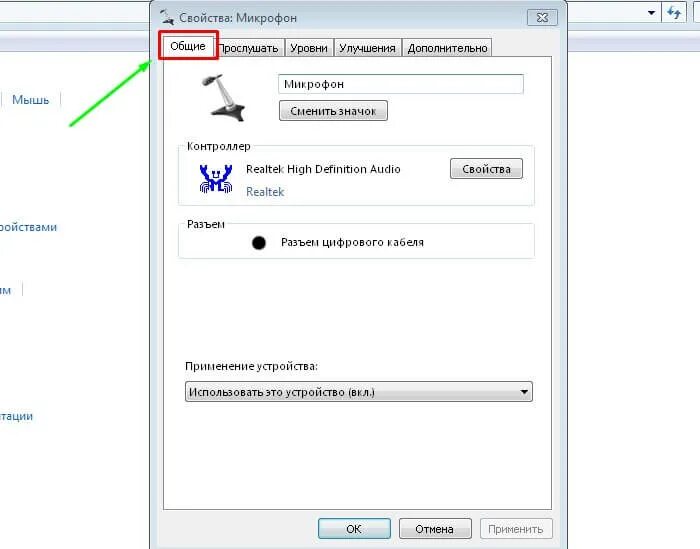Click the Realtek manufacturer link
This screenshot has height=549, width=700.
tap(265, 192)
